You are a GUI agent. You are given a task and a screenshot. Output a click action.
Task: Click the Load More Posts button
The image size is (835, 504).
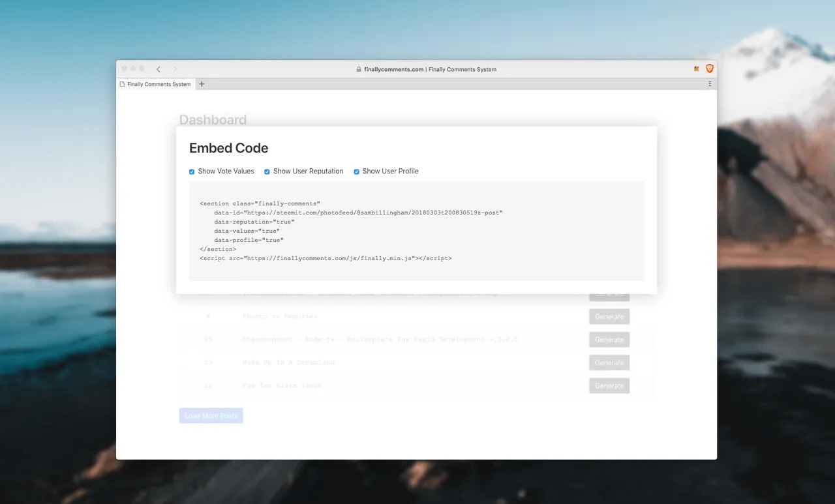tap(211, 415)
